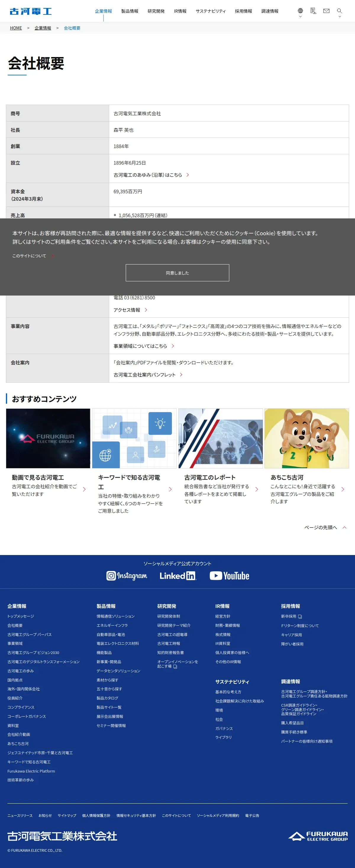
Task: Open the Furukawa Electric Group video thumbnail
Action: [x=48, y=438]
